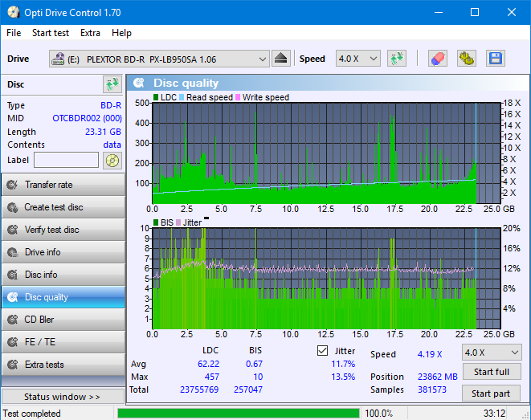Select the Disc quality sidebar item
Viewport: 531px width, 420px height.
click(63, 297)
